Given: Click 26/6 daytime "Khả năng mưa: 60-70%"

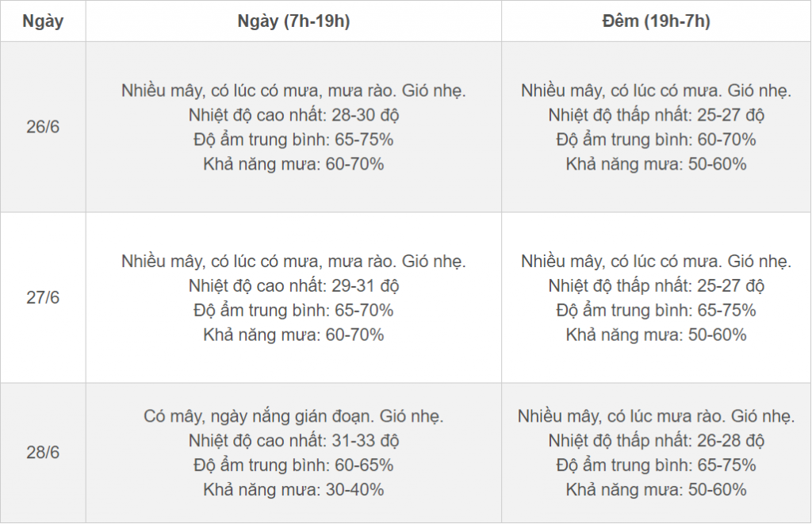Looking at the screenshot, I should 293,164.
